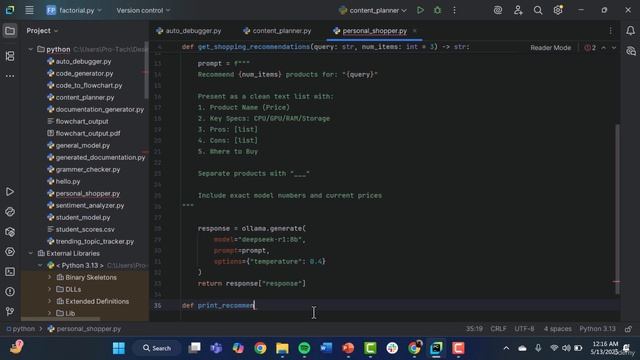This screenshot has width=640, height=360.
Task: Open the content_planner run configuration dropdown
Action: click(373, 10)
